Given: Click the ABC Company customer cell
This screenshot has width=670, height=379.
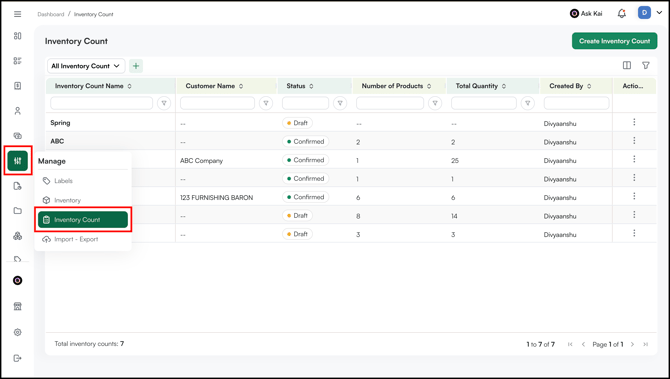Looking at the screenshot, I should (x=201, y=161).
